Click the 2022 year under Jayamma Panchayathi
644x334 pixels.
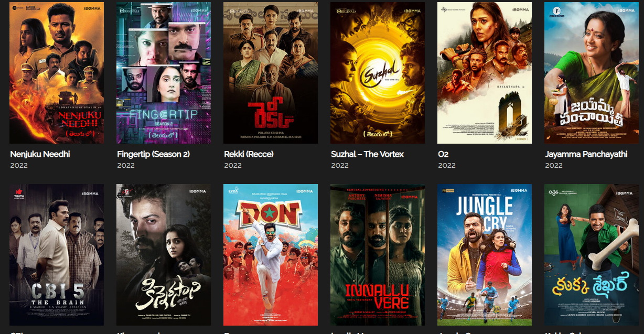[x=554, y=165]
